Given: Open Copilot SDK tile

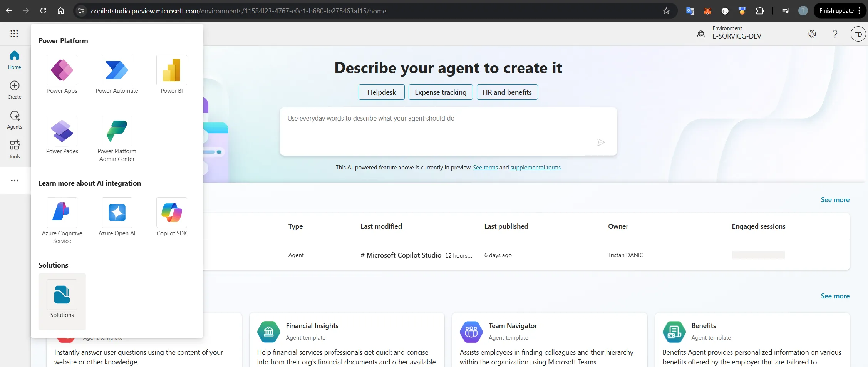Looking at the screenshot, I should pos(172,217).
